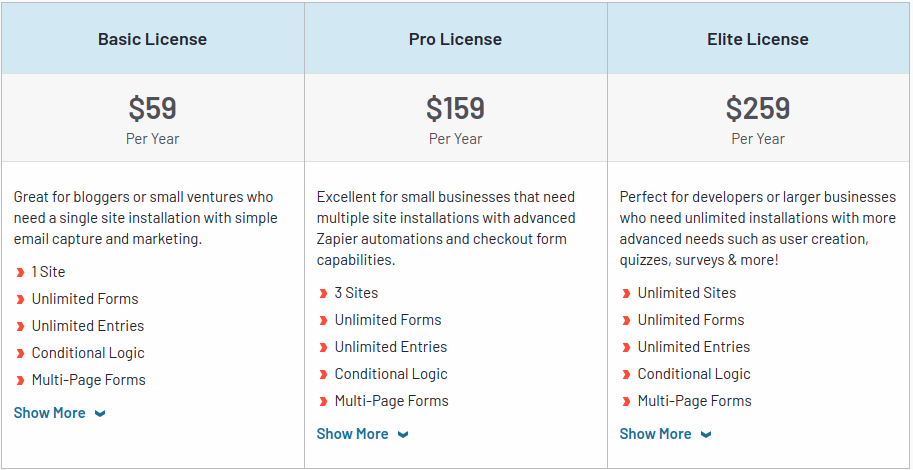Expand Show More under Basic License
913x470 pixels.
pos(50,413)
